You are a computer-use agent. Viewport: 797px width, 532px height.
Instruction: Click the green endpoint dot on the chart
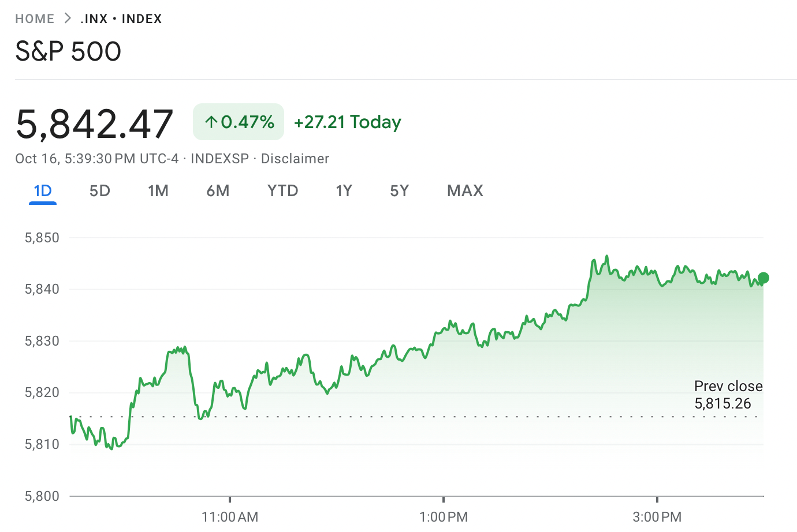click(x=763, y=279)
